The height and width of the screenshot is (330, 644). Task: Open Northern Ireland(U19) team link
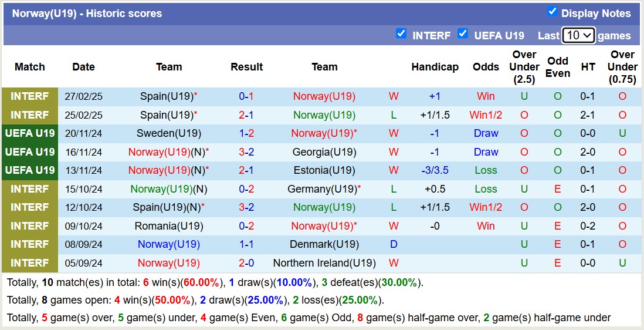tap(324, 263)
